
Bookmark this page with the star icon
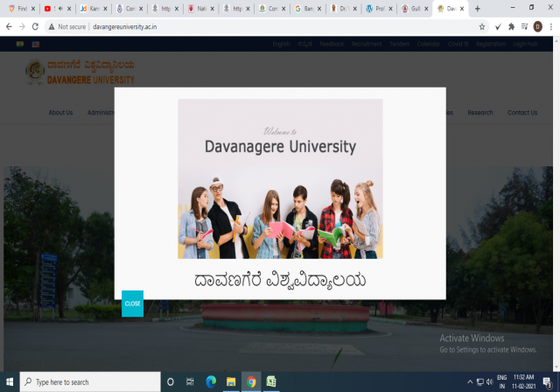pos(482,27)
